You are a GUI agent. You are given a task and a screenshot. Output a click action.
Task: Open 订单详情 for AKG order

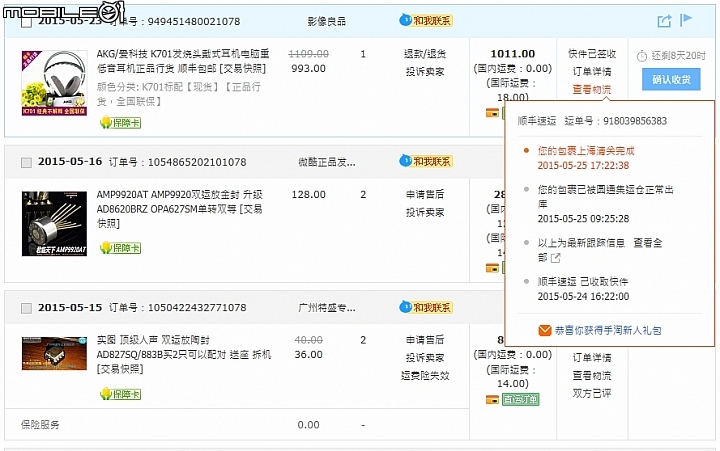(x=592, y=72)
